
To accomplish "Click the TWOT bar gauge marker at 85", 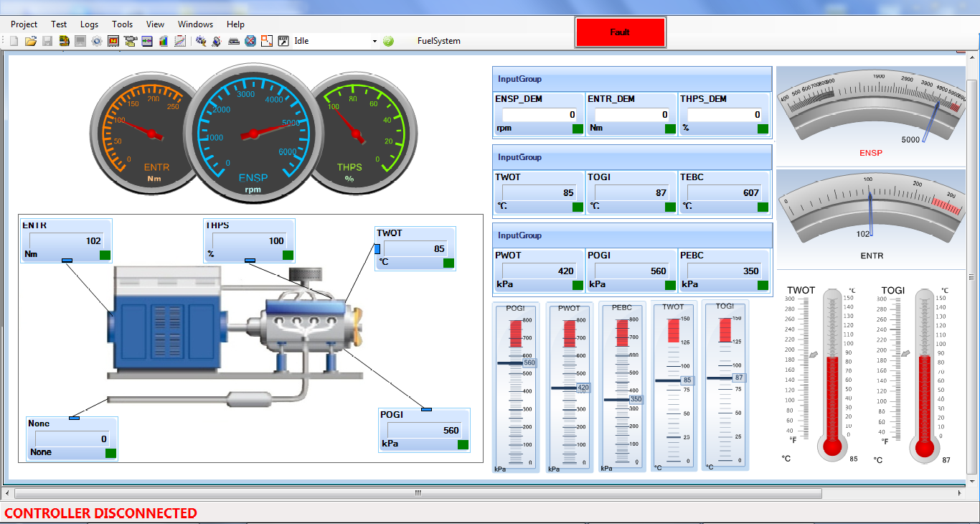I will point(687,380).
